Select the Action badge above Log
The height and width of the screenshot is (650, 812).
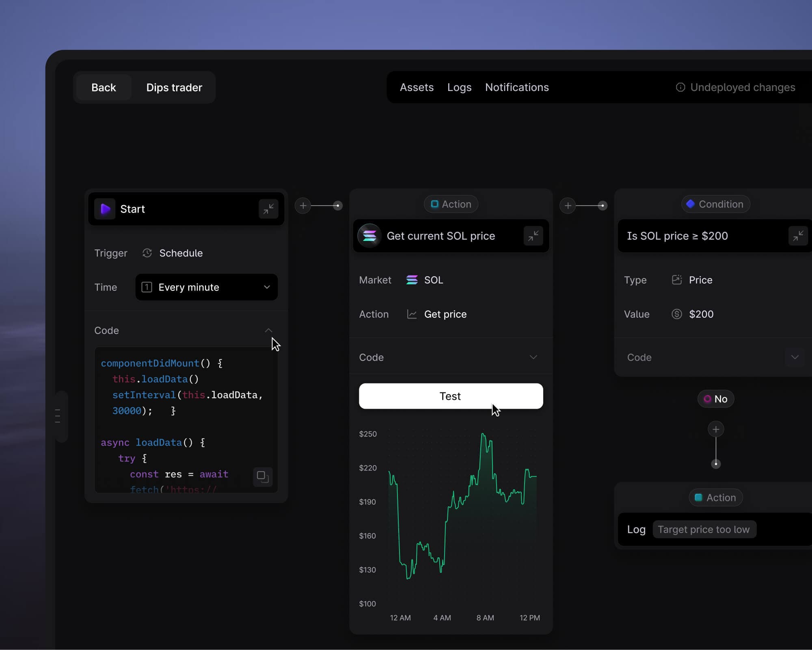[716, 498]
